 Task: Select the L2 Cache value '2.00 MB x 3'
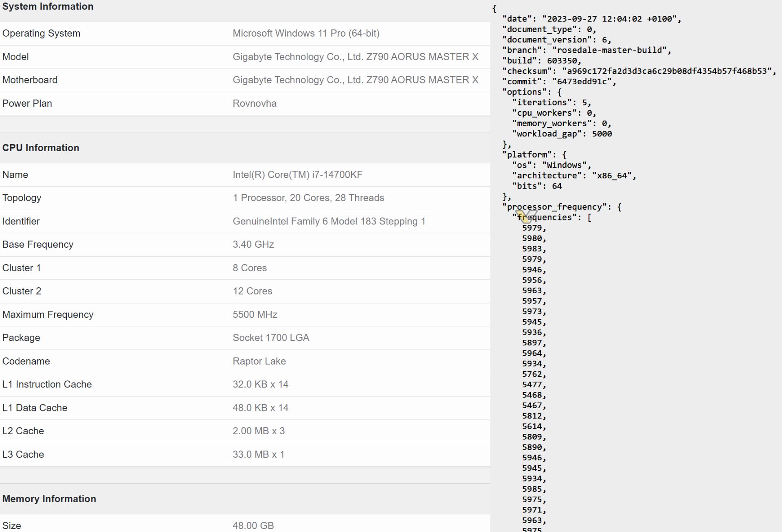click(x=259, y=431)
